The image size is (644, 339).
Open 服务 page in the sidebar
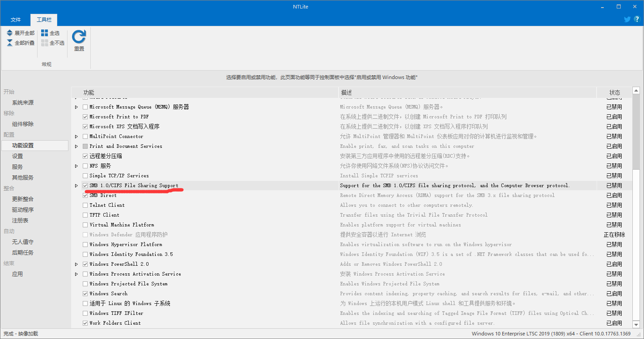(x=17, y=167)
